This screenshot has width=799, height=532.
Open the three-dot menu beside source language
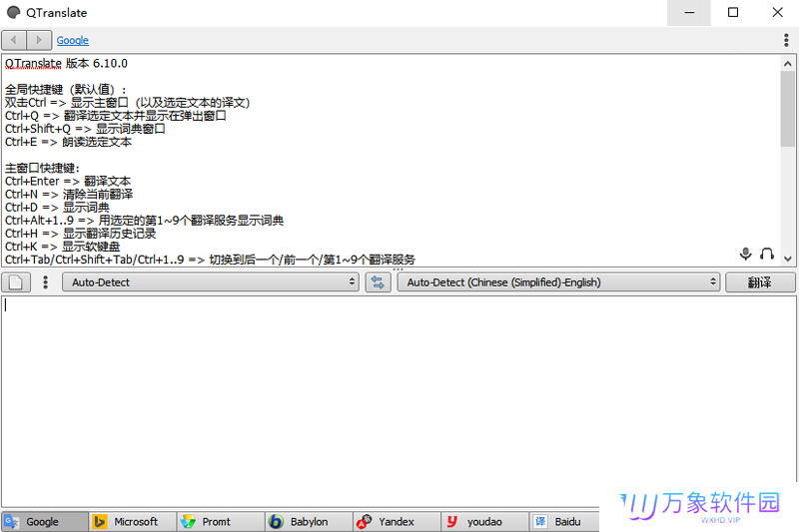45,282
